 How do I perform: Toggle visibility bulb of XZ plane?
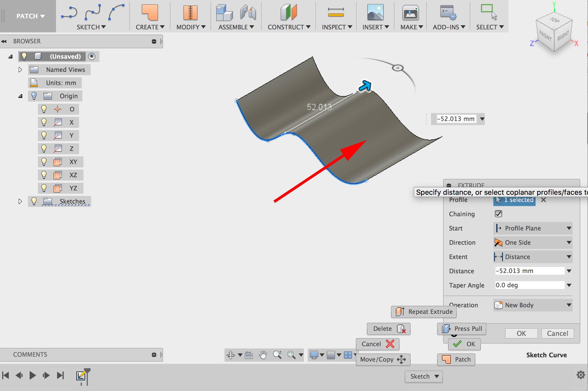tap(44, 175)
